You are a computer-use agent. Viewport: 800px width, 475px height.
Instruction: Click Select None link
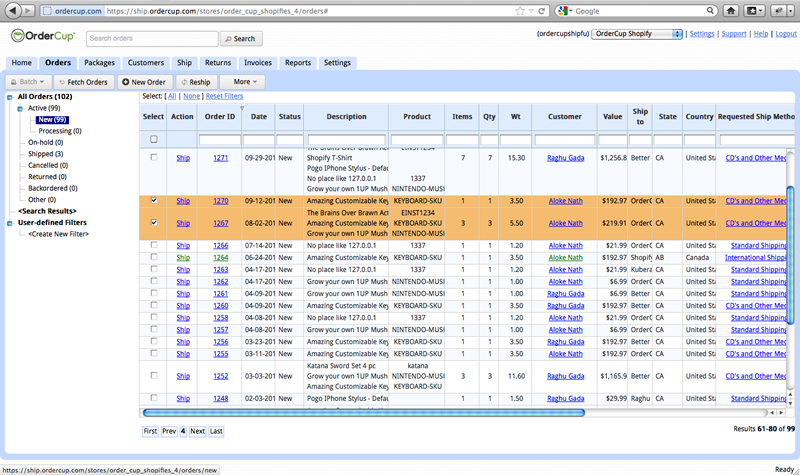(x=192, y=96)
